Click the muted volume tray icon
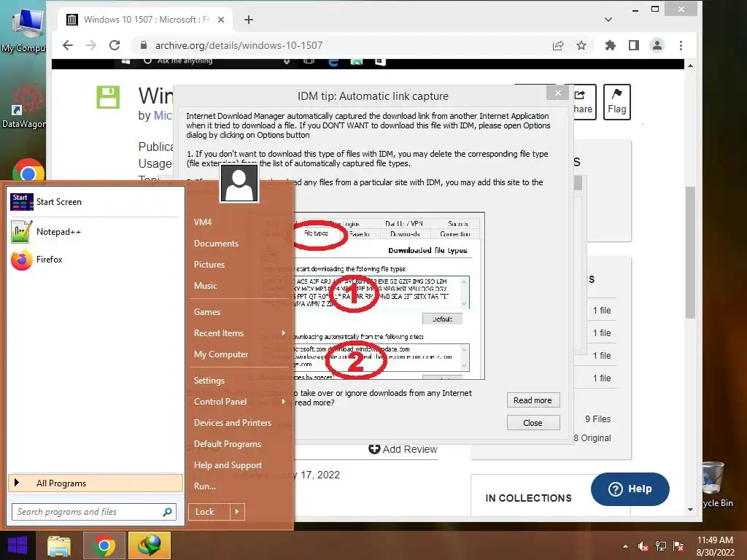 (643, 546)
